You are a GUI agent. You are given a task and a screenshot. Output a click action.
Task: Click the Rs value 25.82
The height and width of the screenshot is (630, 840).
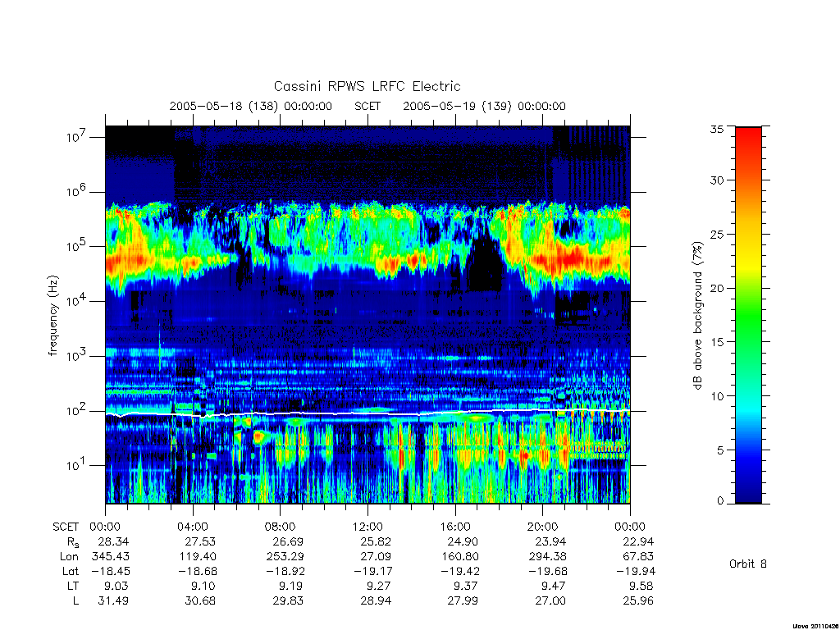(x=376, y=541)
